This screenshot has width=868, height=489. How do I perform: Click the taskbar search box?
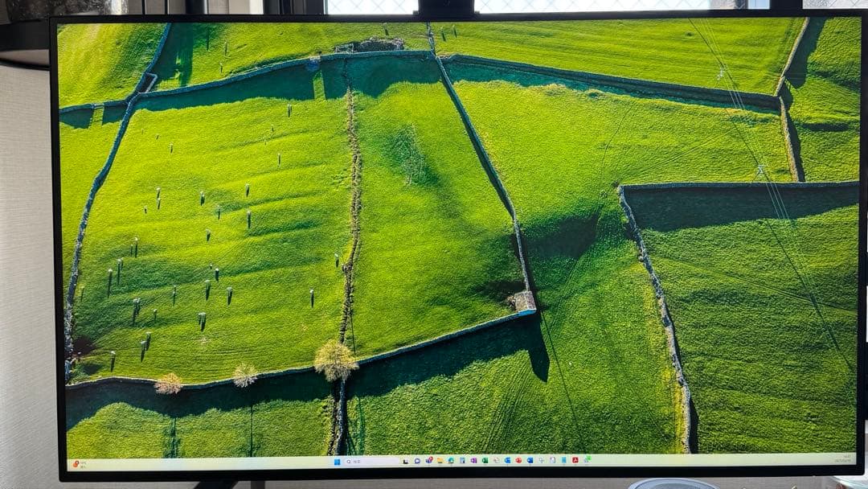370,463
